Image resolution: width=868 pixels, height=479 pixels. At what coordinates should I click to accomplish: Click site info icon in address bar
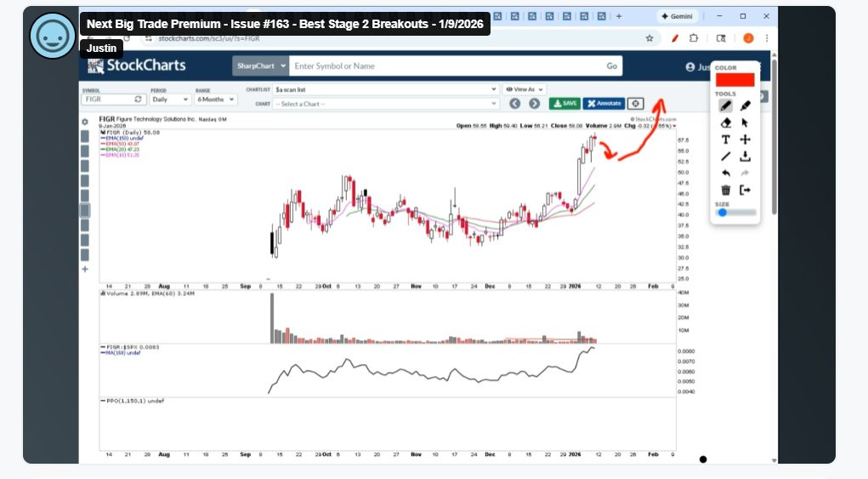(148, 38)
